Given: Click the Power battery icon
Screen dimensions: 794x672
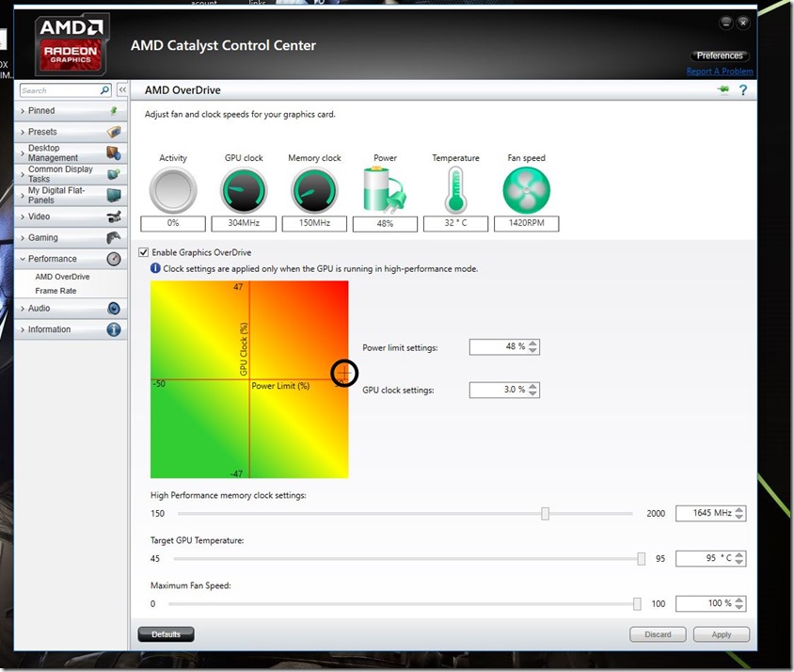Looking at the screenshot, I should pyautogui.click(x=385, y=189).
